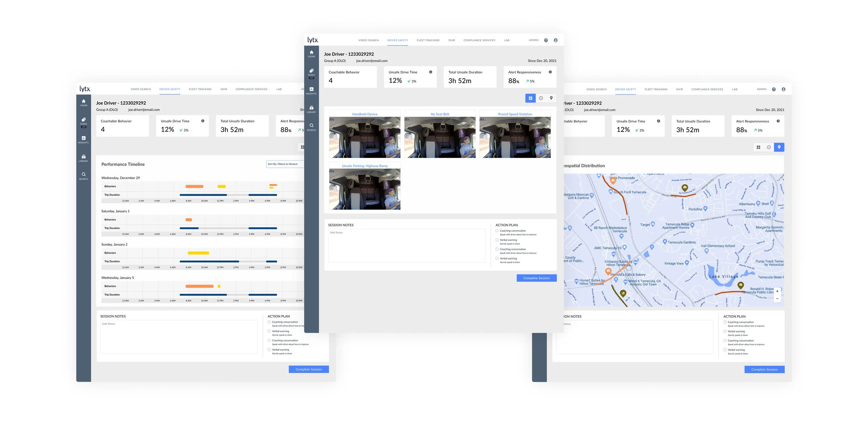Viewport: 868px width, 424px height.
Task: Switch to map pin view in center window
Action: 551,98
